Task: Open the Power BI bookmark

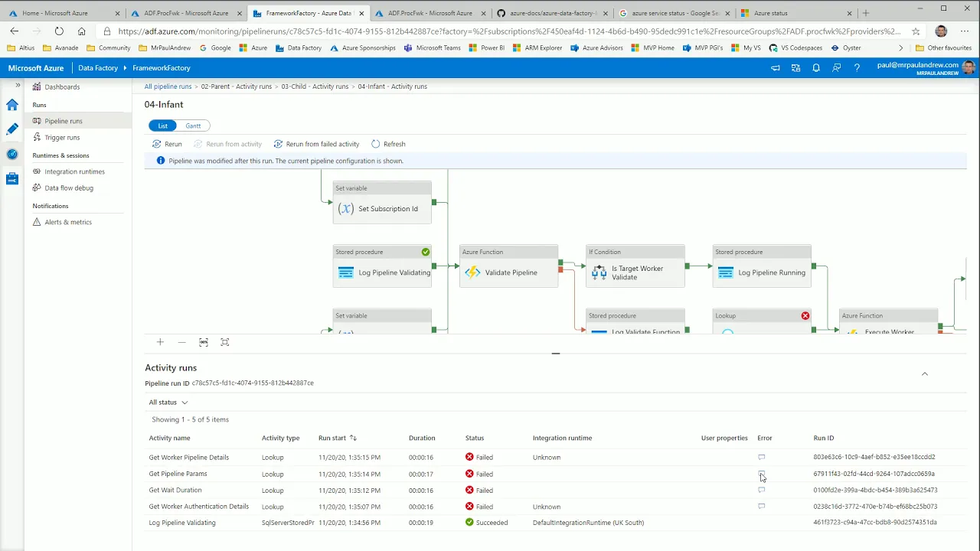Action: (486, 47)
